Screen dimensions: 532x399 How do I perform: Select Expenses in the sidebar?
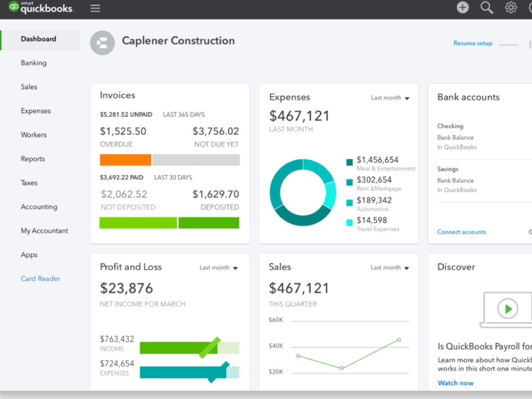coord(36,111)
